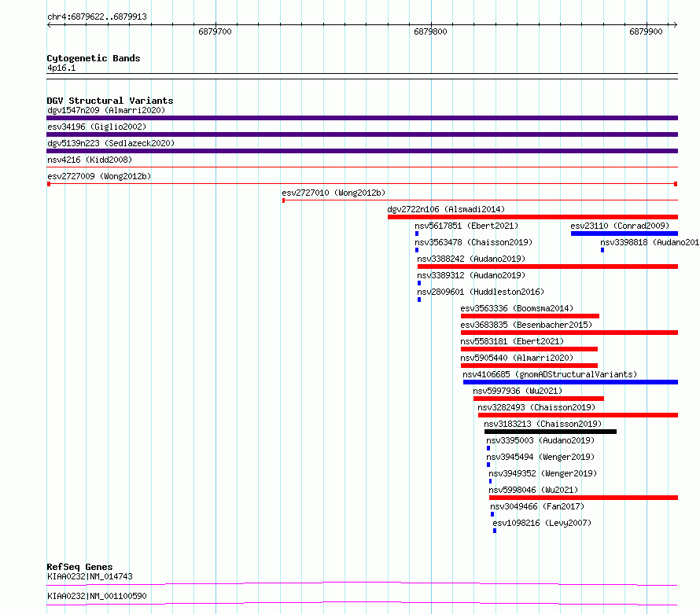The height and width of the screenshot is (614, 700).
Task: Click the esv3683835 (Besenbacher2015) label
Action: (526, 325)
